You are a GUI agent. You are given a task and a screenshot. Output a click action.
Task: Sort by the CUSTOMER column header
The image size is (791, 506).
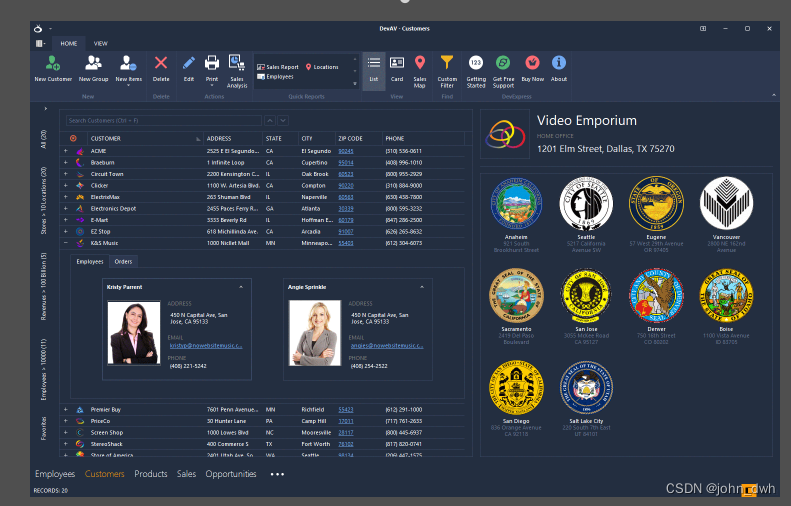coord(145,138)
